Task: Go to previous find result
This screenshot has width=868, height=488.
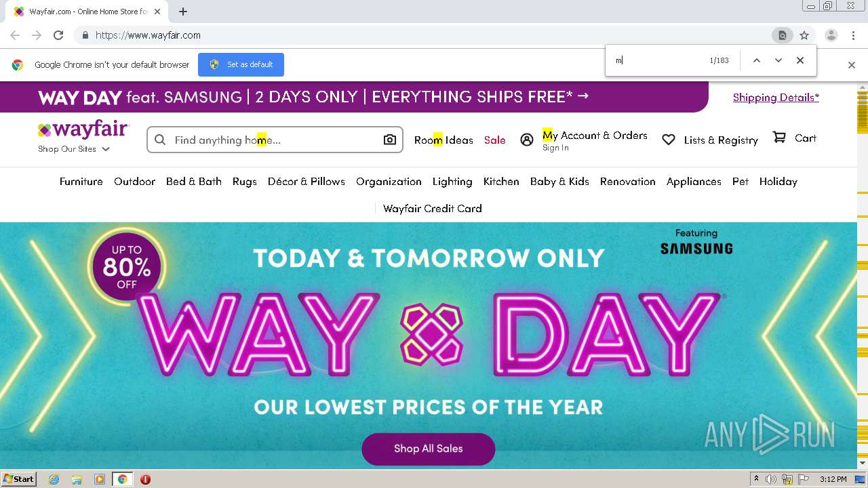Action: pos(757,60)
